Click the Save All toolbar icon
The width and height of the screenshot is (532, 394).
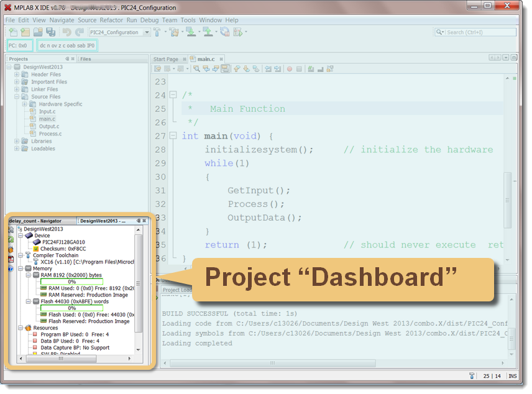pyautogui.click(x=50, y=32)
